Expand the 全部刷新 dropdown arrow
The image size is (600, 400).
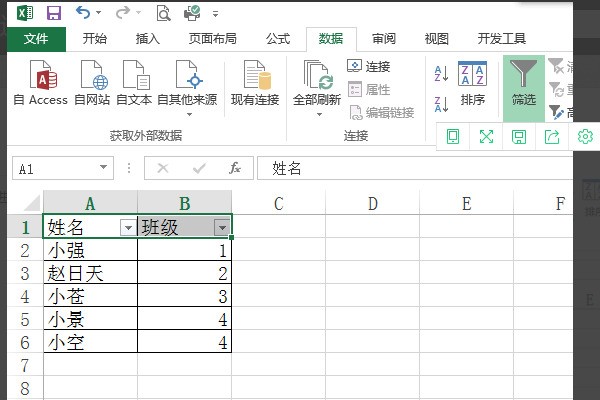coord(319,114)
